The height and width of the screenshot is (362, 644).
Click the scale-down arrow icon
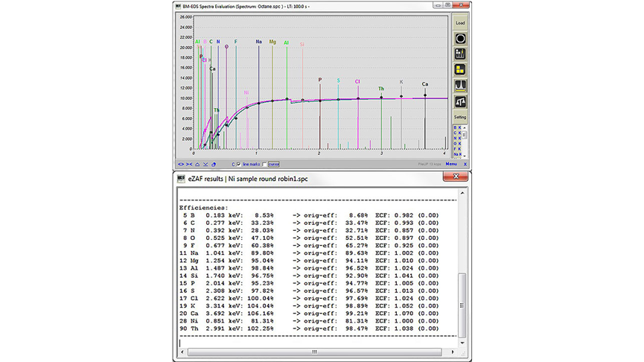coord(205,165)
